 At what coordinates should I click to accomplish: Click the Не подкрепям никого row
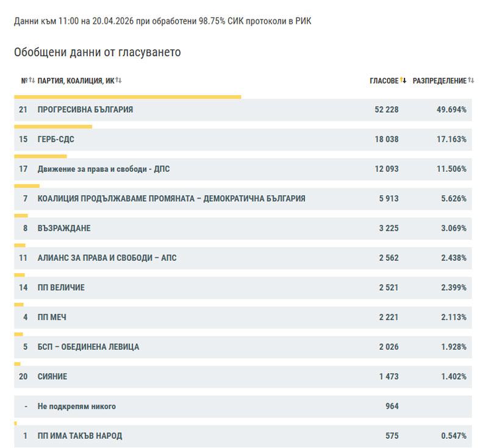click(x=76, y=406)
